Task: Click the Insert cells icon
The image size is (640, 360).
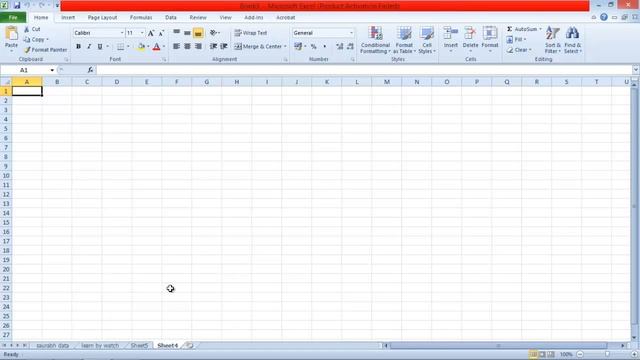Action: point(451,33)
